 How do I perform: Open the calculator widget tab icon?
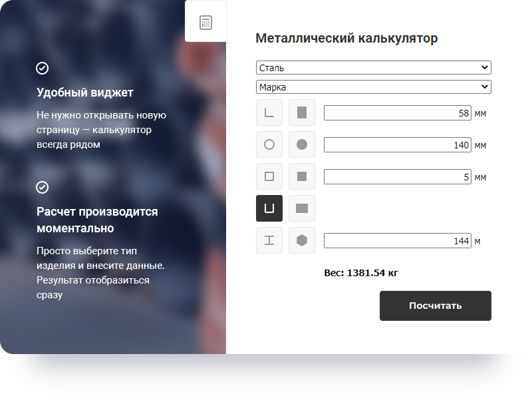(205, 23)
